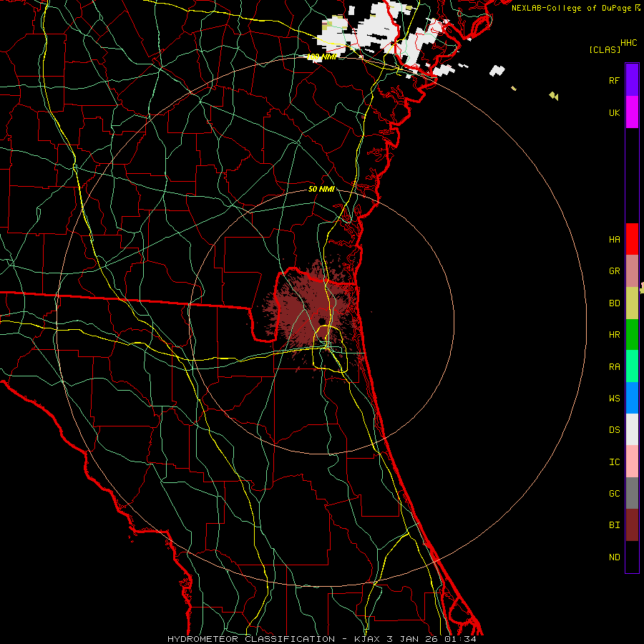Image resolution: width=644 pixels, height=644 pixels.
Task: Point at the GC legend label
Action: click(614, 494)
